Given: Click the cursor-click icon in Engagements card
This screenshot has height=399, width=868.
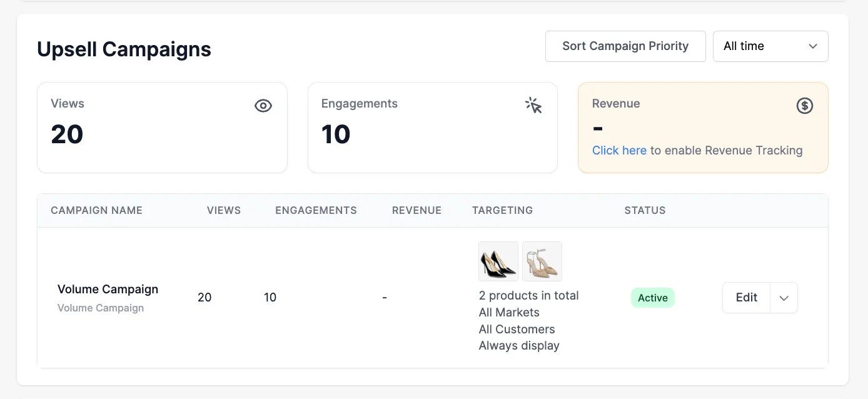Looking at the screenshot, I should [x=533, y=105].
